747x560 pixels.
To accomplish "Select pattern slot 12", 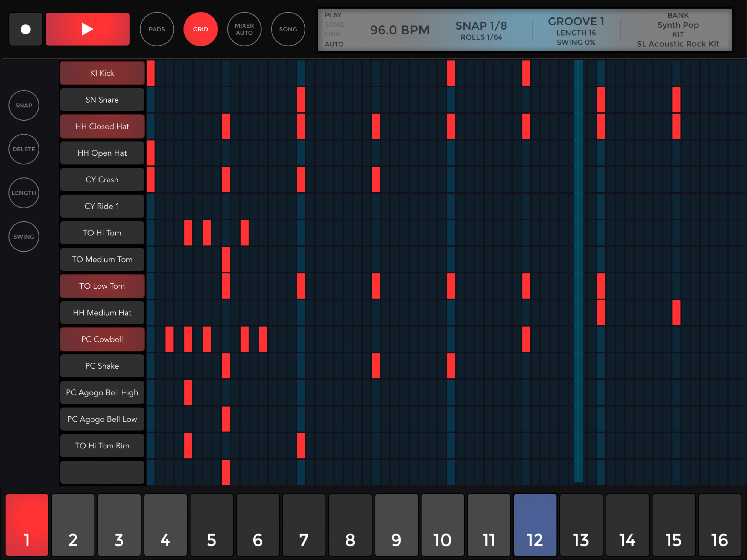I will tap(535, 524).
